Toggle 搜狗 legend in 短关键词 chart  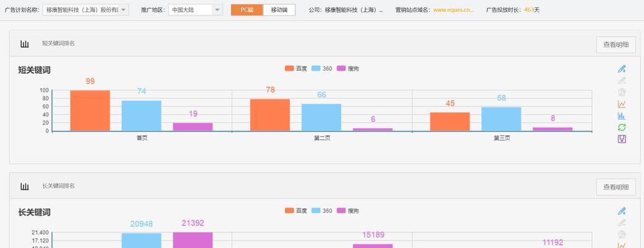(348, 69)
